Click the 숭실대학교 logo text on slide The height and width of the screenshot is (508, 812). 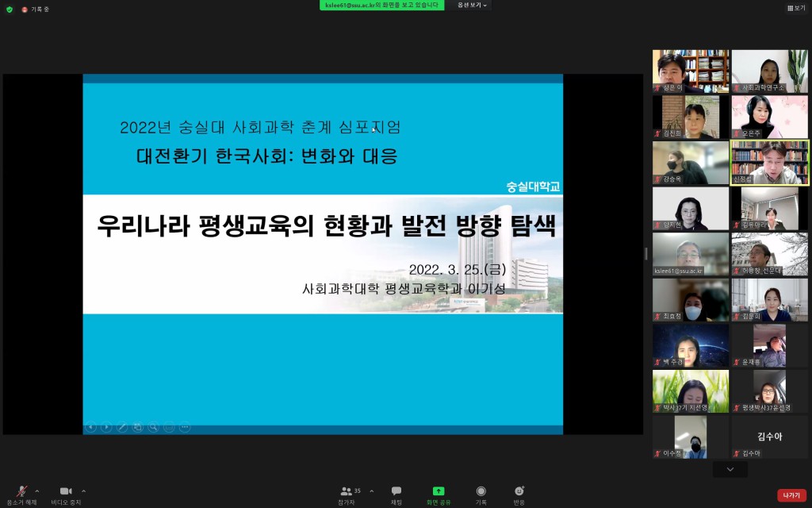coord(533,187)
